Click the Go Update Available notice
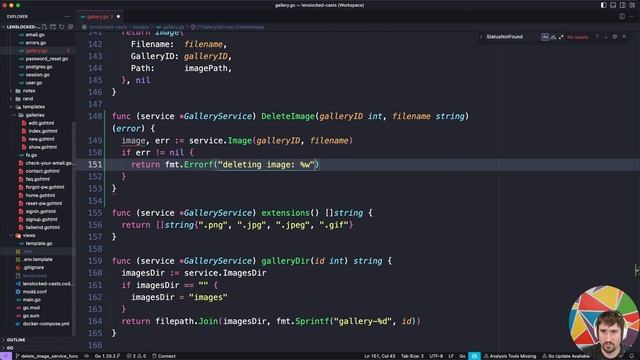This screenshot has height=360, width=640. tap(566, 356)
